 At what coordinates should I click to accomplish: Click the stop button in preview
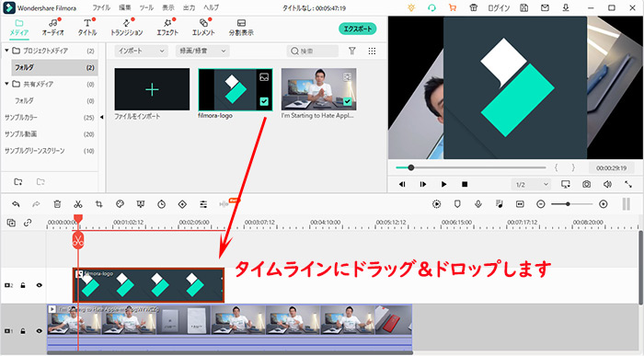click(x=465, y=184)
